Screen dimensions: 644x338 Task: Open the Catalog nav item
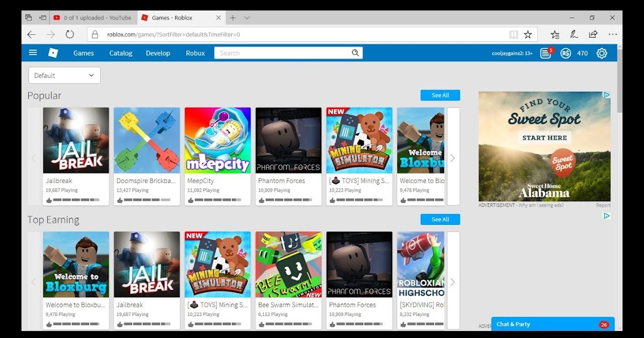coord(121,53)
